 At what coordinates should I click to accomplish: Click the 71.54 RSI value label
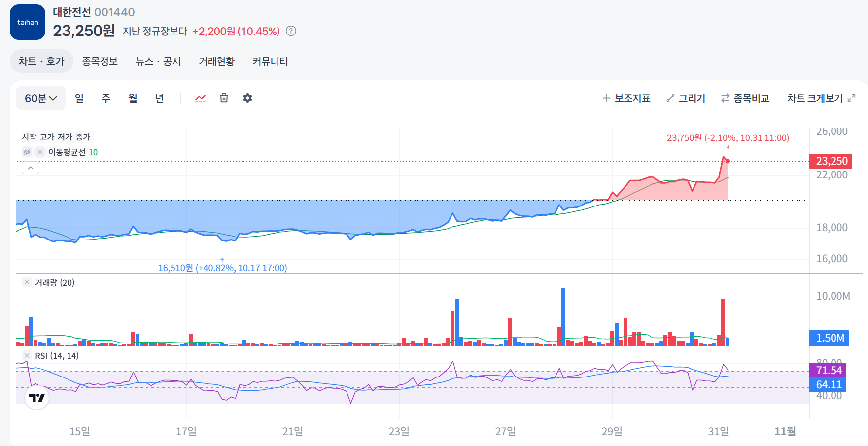[x=828, y=370]
